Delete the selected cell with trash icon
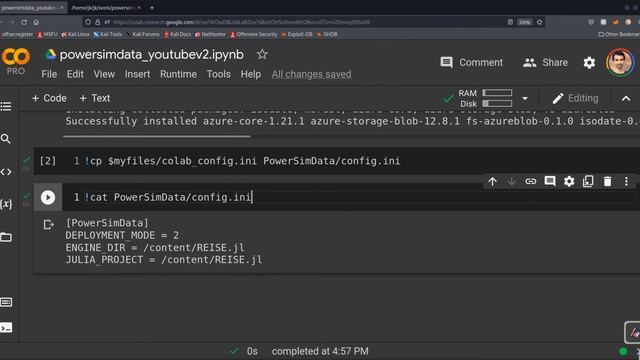 coord(607,182)
